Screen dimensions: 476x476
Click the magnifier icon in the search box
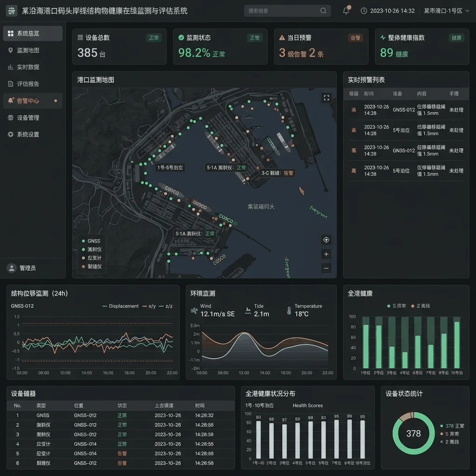(324, 11)
